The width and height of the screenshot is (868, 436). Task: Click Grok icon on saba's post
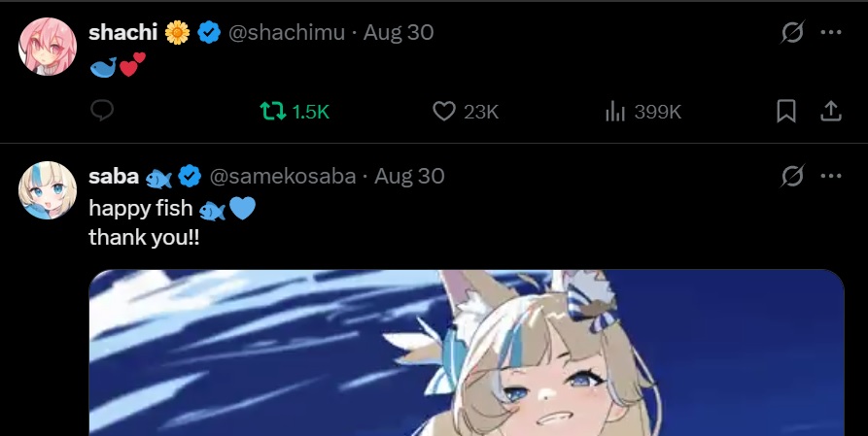coord(793,176)
